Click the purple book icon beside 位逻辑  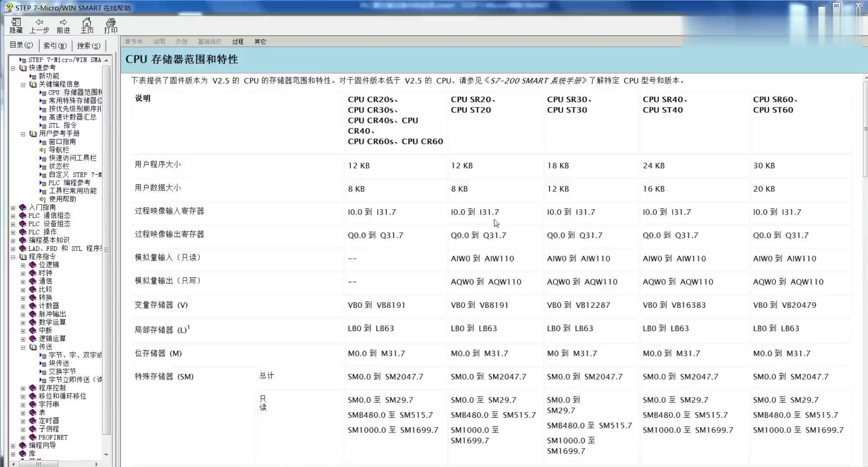[x=33, y=265]
